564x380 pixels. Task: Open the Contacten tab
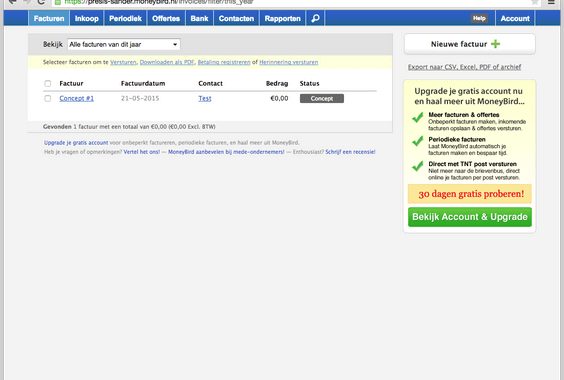click(236, 18)
